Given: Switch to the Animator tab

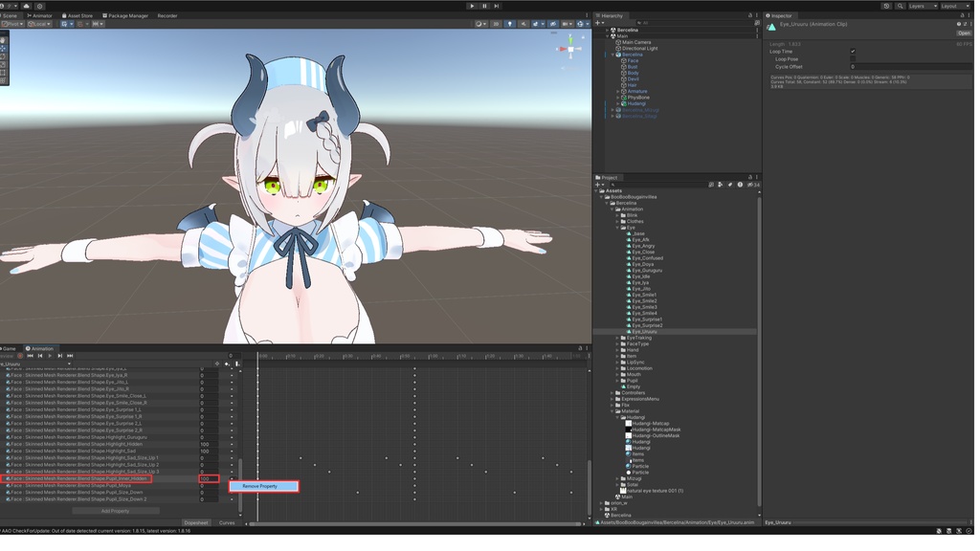Looking at the screenshot, I should pos(40,15).
